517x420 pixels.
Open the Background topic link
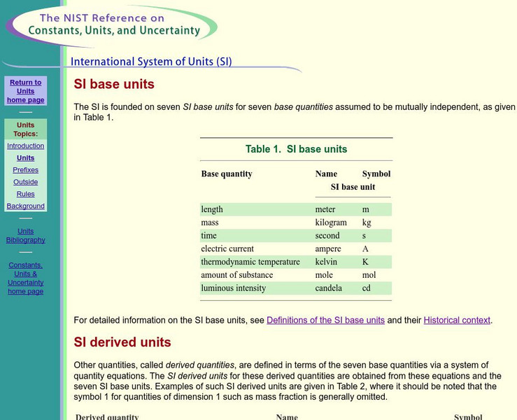pyautogui.click(x=26, y=206)
